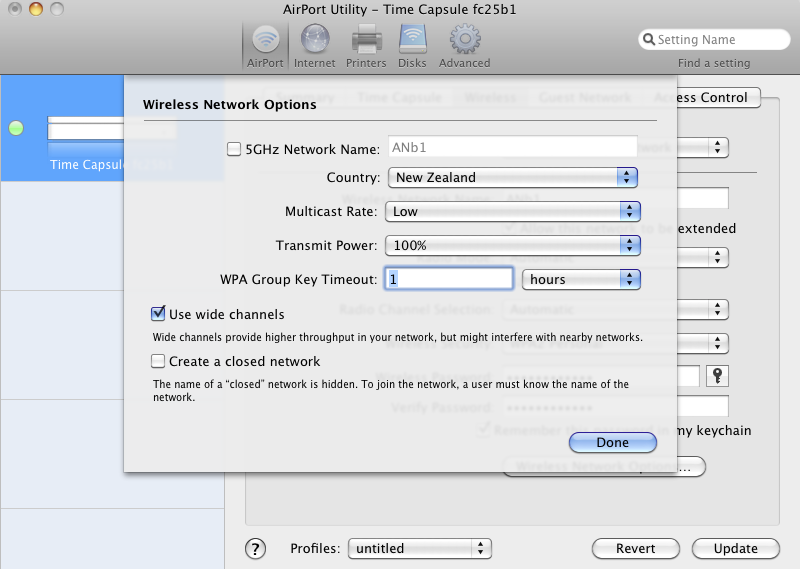Click the Wireless Network Options heading

(x=230, y=105)
